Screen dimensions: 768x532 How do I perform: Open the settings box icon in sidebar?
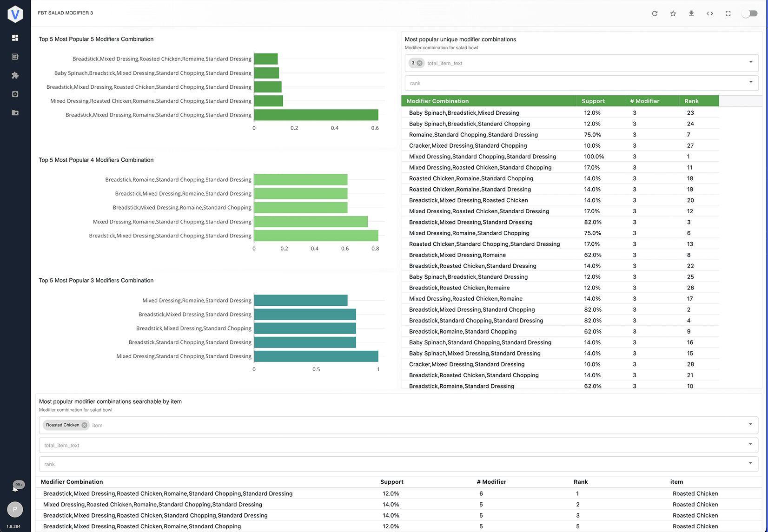(x=15, y=94)
